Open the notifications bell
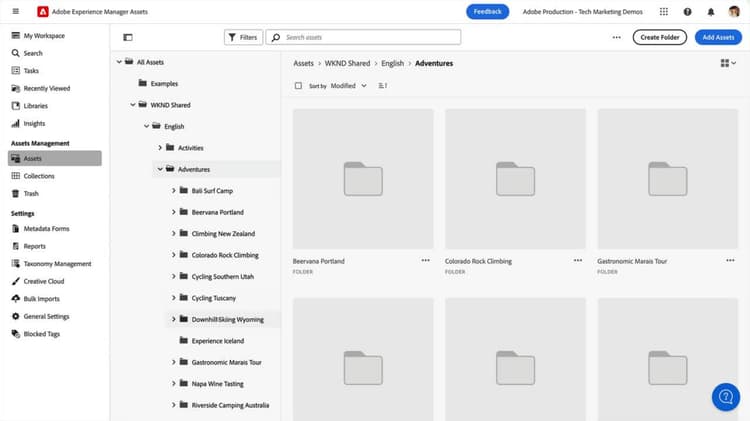750x421 pixels. click(711, 12)
